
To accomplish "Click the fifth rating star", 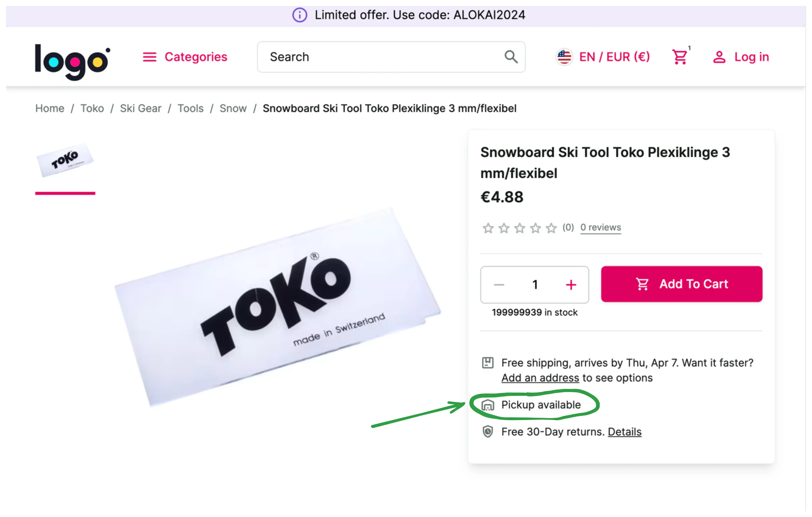I will 551,228.
